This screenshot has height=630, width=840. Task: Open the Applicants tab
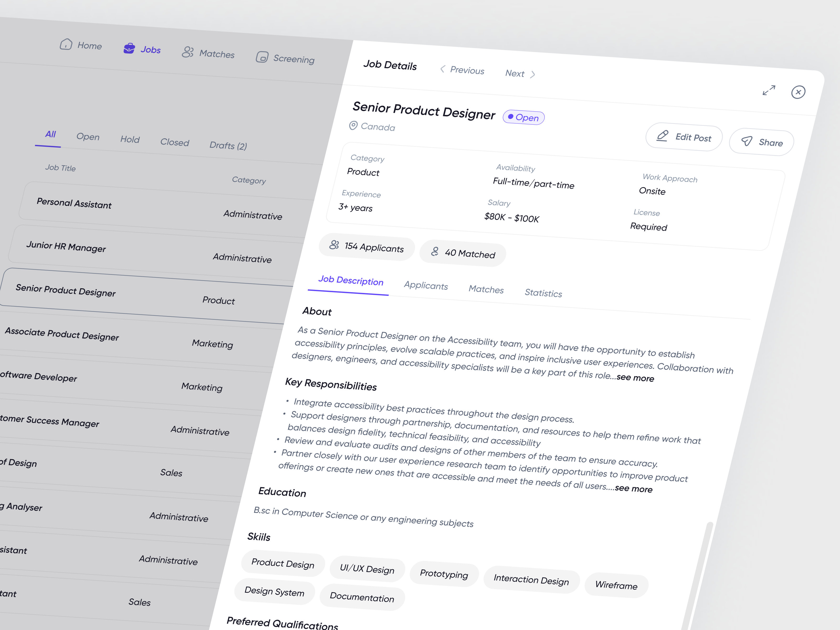pos(426,286)
